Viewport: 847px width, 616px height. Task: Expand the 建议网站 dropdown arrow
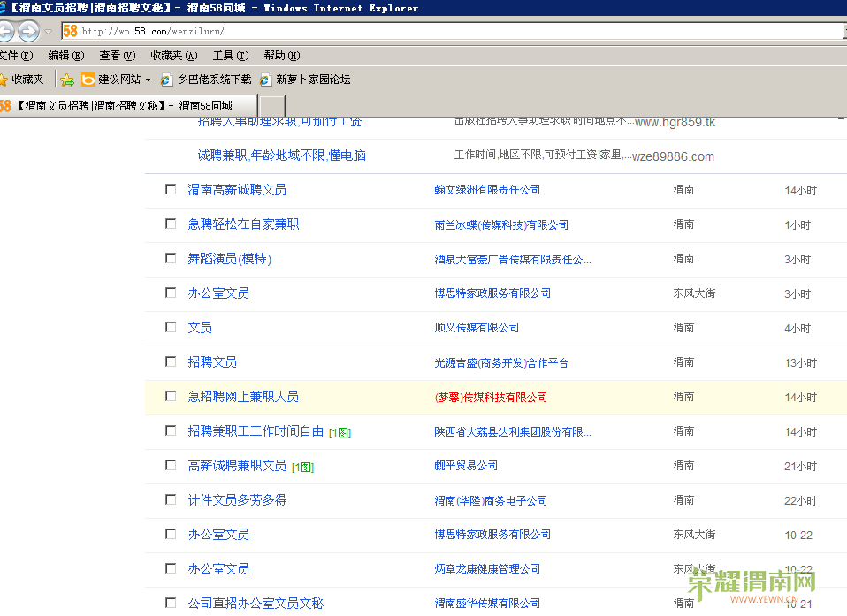pyautogui.click(x=148, y=80)
